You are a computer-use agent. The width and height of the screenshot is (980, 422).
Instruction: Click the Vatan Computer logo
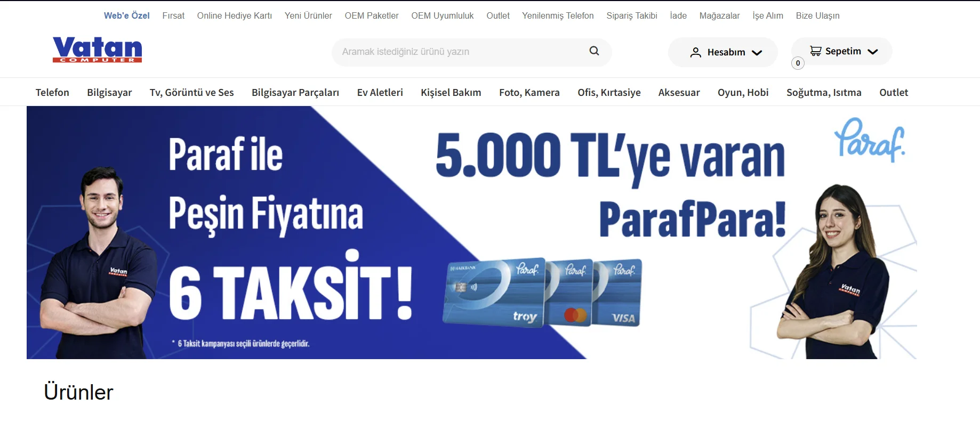click(97, 50)
